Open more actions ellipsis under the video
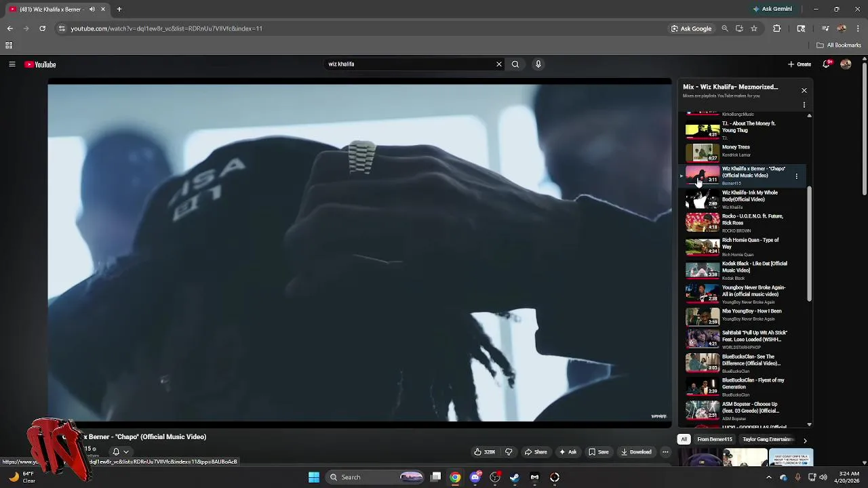Image resolution: width=868 pixels, height=488 pixels. pyautogui.click(x=665, y=452)
